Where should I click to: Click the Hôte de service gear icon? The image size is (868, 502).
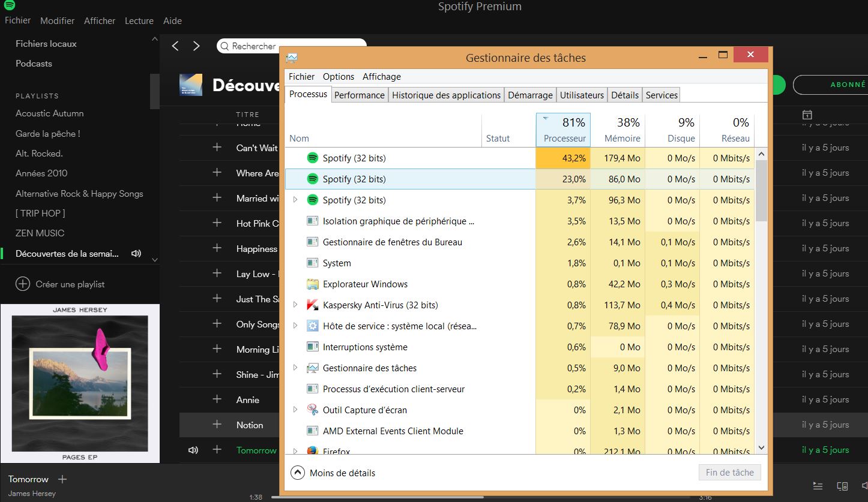(312, 326)
